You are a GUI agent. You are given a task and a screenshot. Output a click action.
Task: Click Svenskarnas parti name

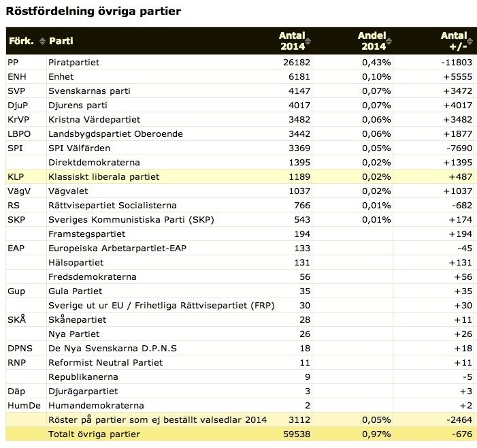click(x=89, y=91)
